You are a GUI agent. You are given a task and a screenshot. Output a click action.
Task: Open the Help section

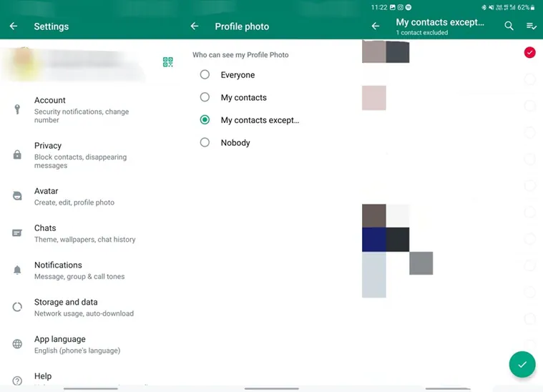click(43, 376)
